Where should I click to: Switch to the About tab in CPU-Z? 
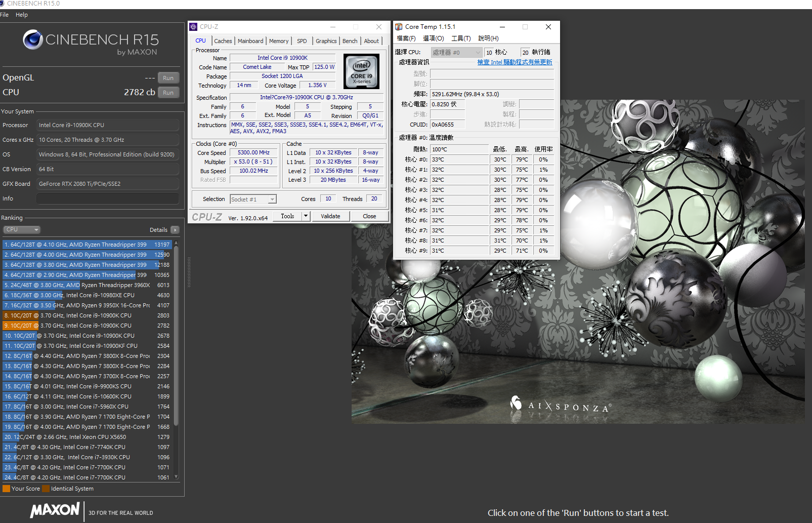371,41
